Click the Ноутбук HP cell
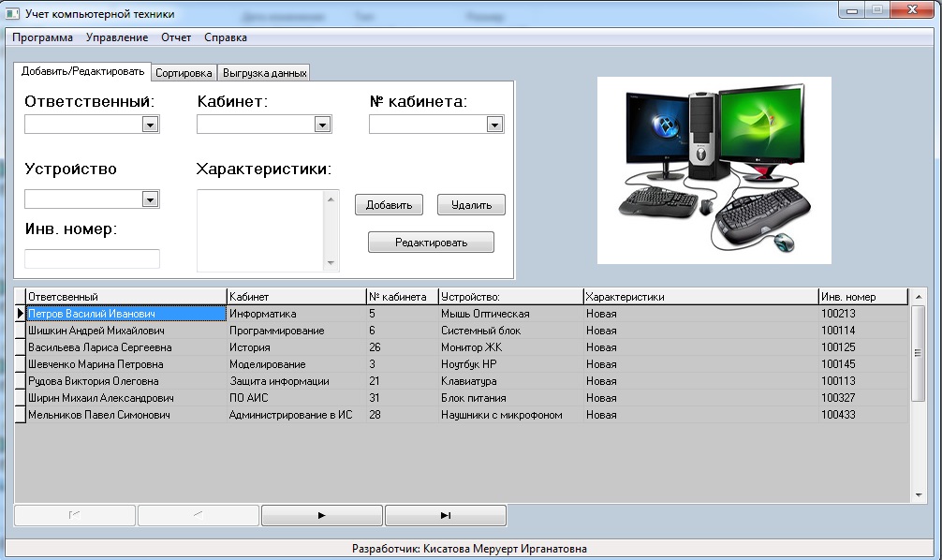Screen dimensions: 942x560 pos(510,364)
